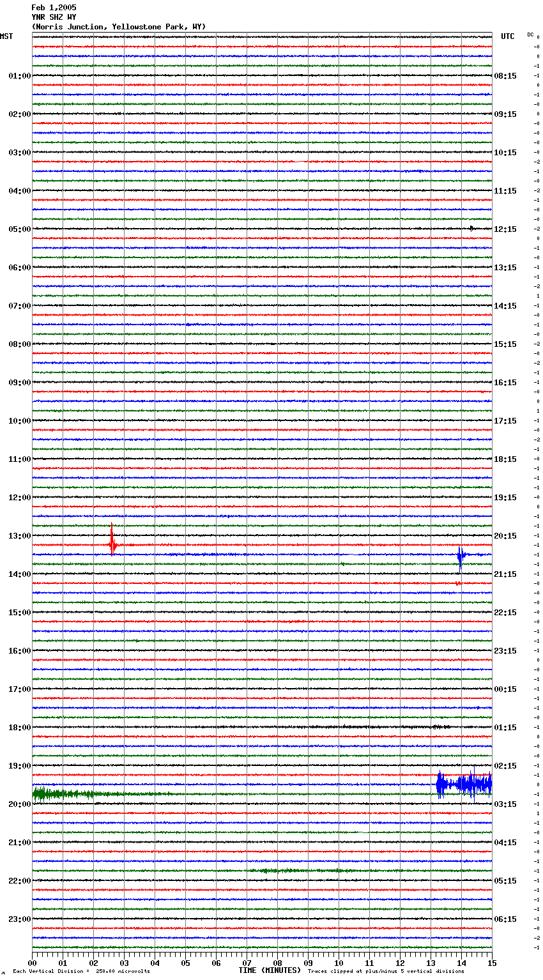Image resolution: width=543 pixels, height=980 pixels.
Task: Select the 13:00 MST time label
Action: point(20,536)
